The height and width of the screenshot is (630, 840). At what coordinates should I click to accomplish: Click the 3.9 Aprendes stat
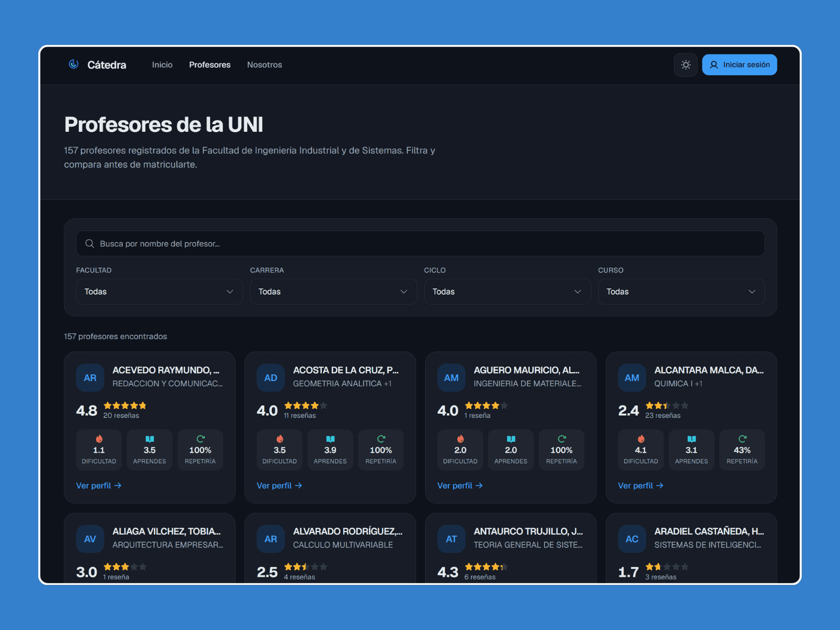tap(330, 450)
